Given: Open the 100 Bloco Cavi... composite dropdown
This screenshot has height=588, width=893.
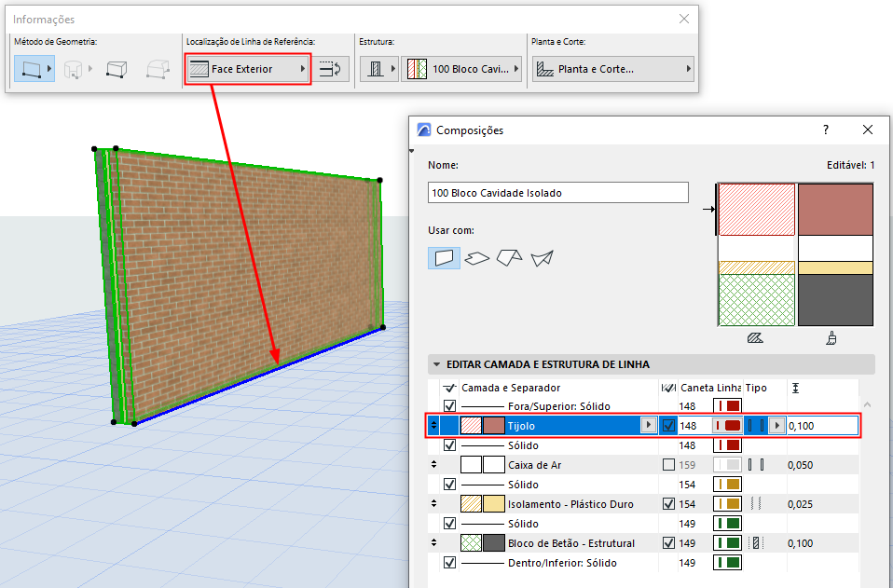Looking at the screenshot, I should pyautogui.click(x=461, y=69).
